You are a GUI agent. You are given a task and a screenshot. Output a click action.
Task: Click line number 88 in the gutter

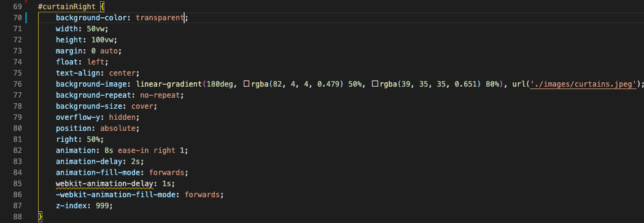tap(17, 216)
